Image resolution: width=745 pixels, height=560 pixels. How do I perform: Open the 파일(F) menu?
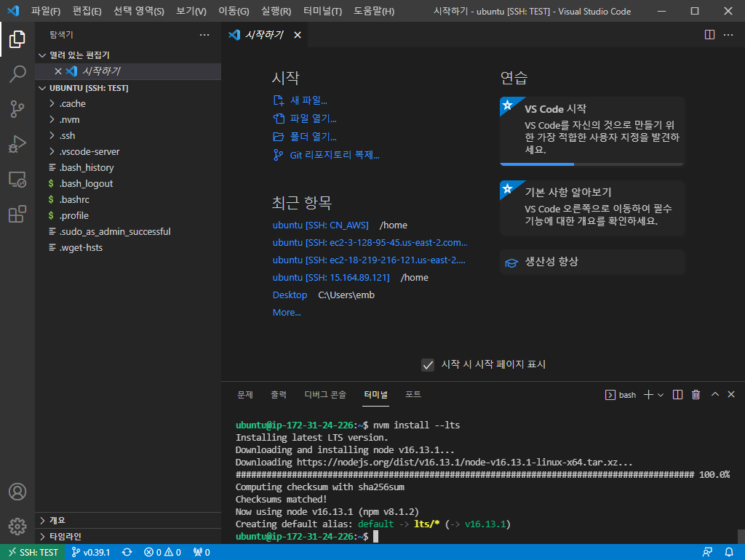click(x=46, y=11)
